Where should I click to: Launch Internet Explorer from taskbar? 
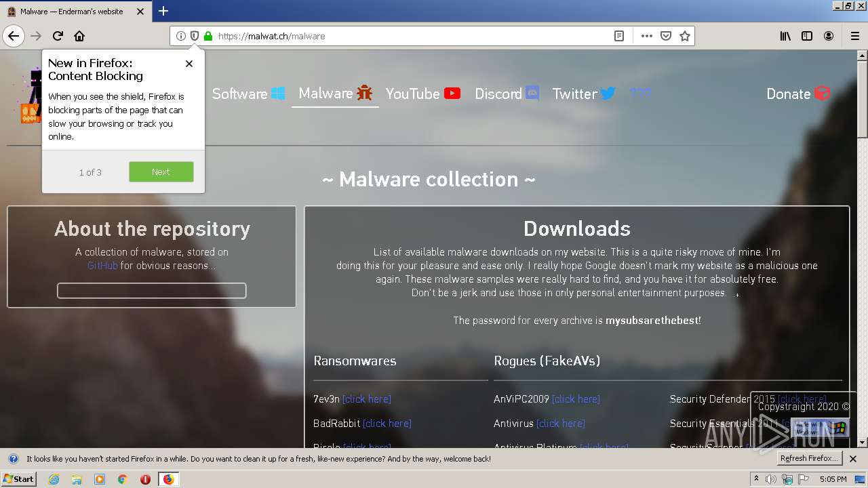coord(54,479)
